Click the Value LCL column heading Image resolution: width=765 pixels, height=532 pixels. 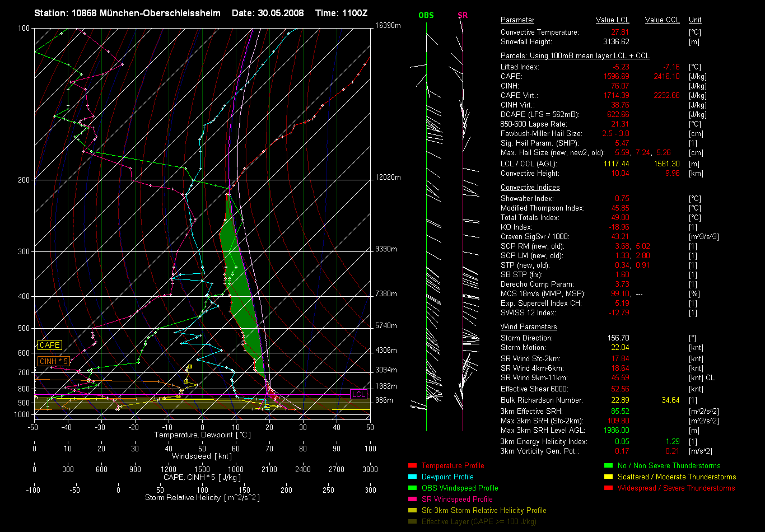[x=613, y=20]
